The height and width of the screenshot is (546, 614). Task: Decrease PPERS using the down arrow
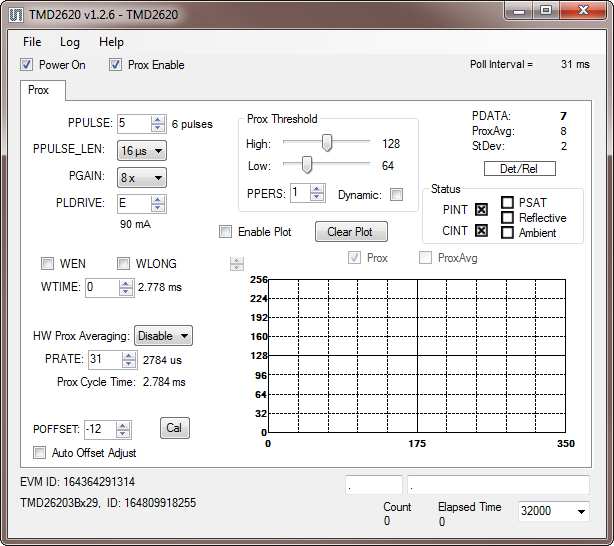(317, 197)
